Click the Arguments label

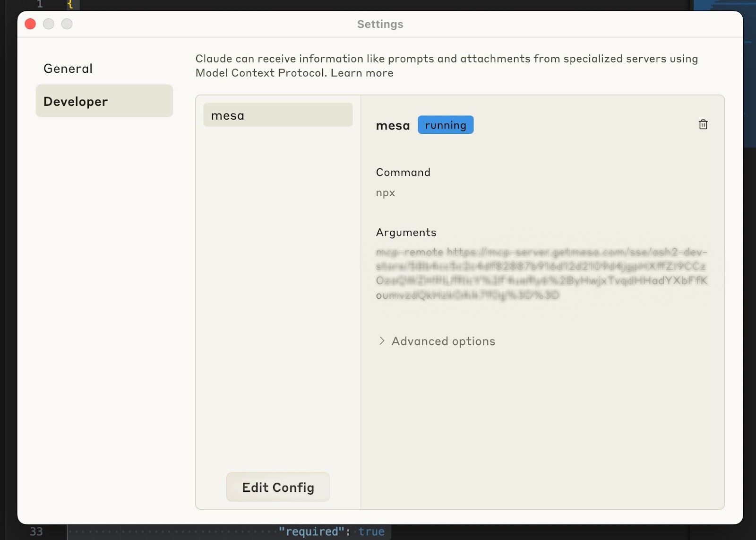click(406, 232)
